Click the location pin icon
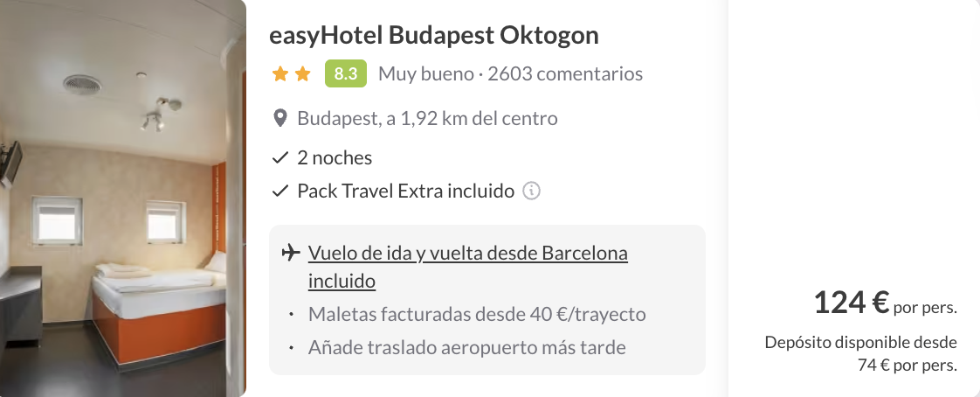 pos(280,118)
